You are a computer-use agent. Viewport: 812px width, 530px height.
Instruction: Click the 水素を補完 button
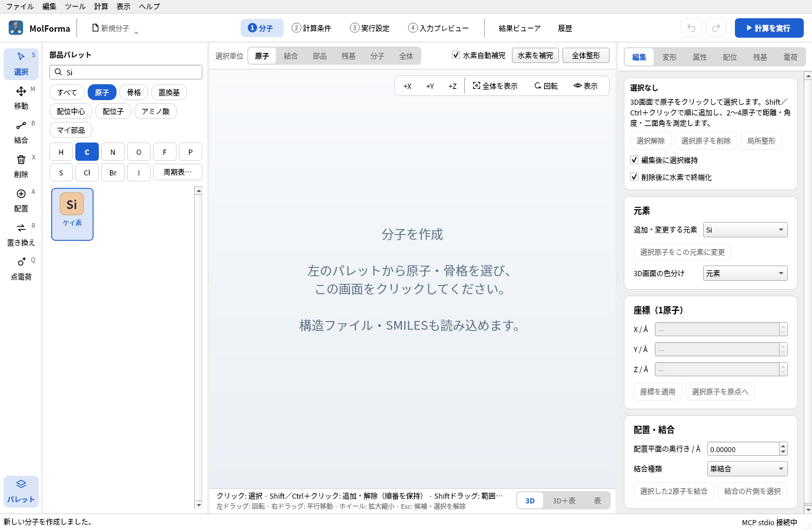(x=535, y=55)
